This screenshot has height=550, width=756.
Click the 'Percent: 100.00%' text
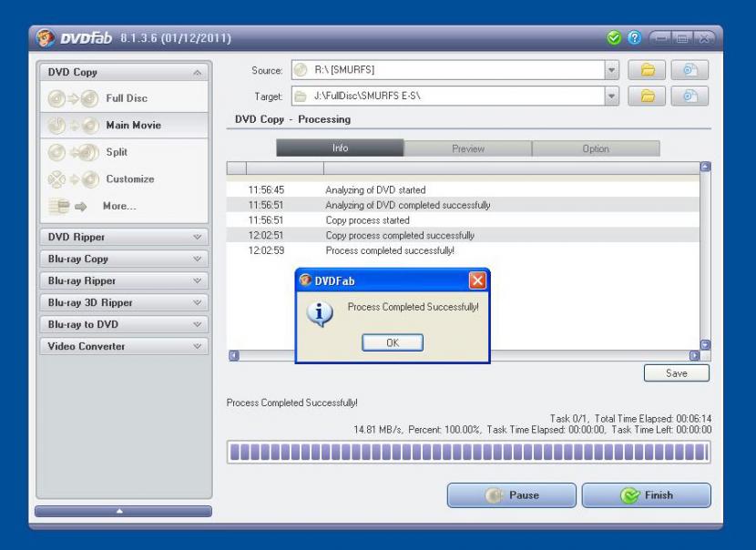pyautogui.click(x=444, y=430)
